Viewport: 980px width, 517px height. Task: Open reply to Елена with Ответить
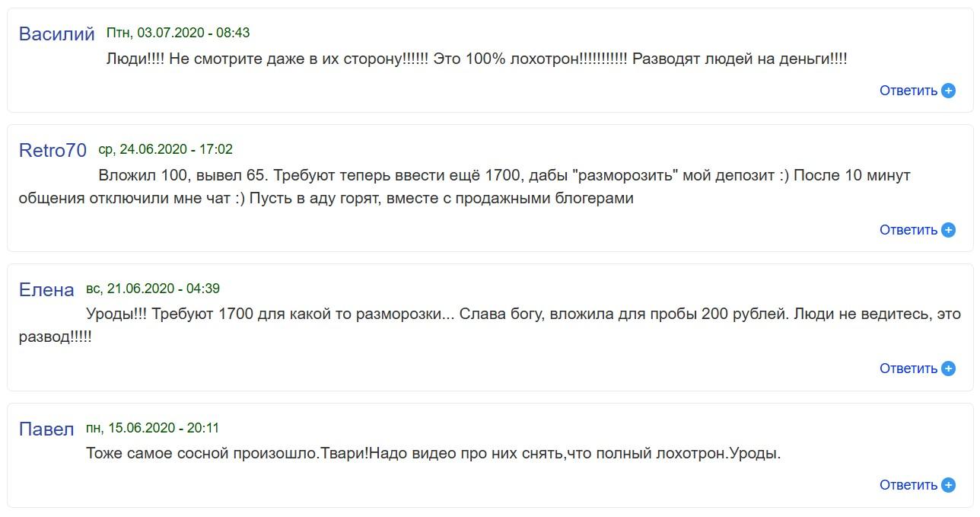[908, 369]
